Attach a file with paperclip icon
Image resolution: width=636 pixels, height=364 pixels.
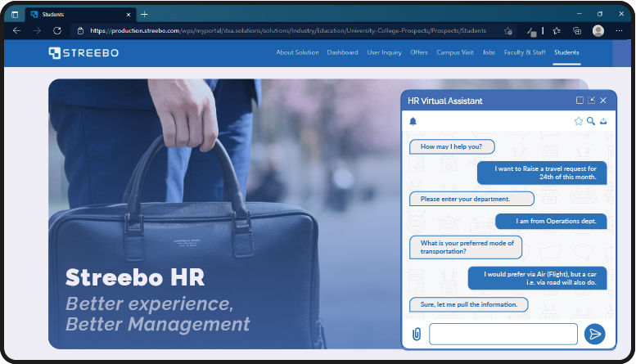(x=417, y=334)
